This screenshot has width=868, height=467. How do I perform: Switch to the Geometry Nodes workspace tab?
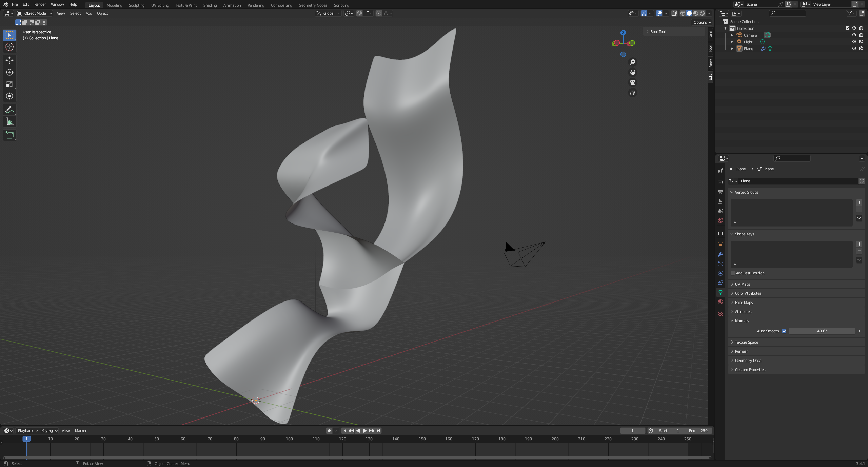[313, 5]
